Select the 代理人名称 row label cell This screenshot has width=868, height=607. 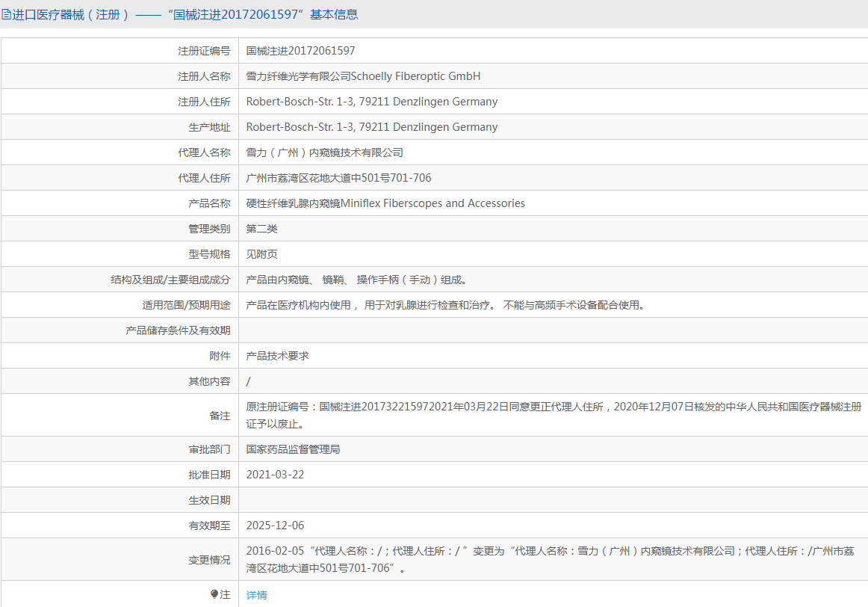point(120,152)
